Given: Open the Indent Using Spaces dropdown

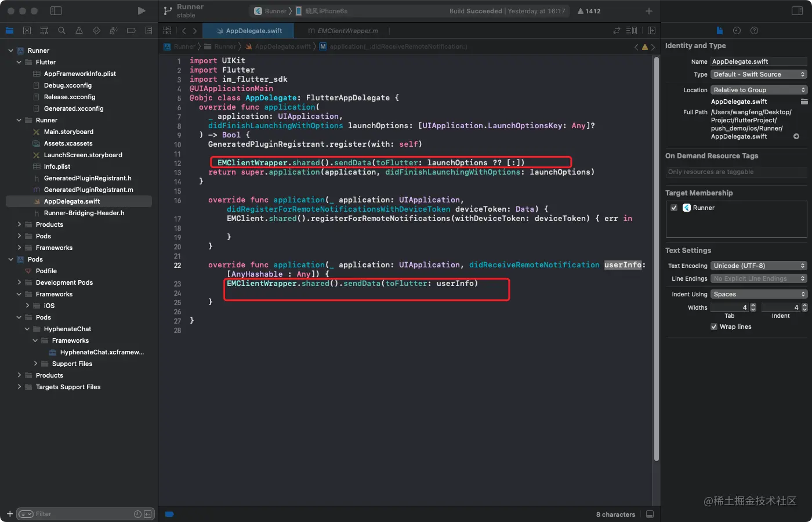Looking at the screenshot, I should pos(759,294).
